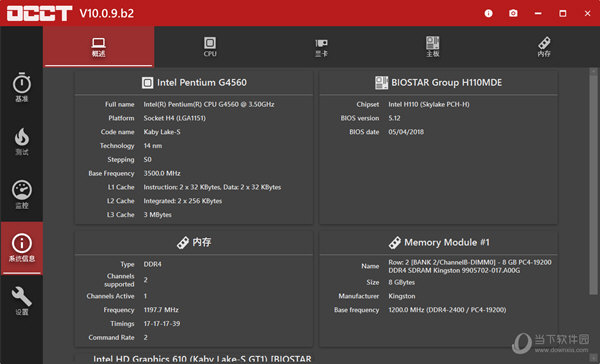Click the info icon in title bar

(x=488, y=13)
